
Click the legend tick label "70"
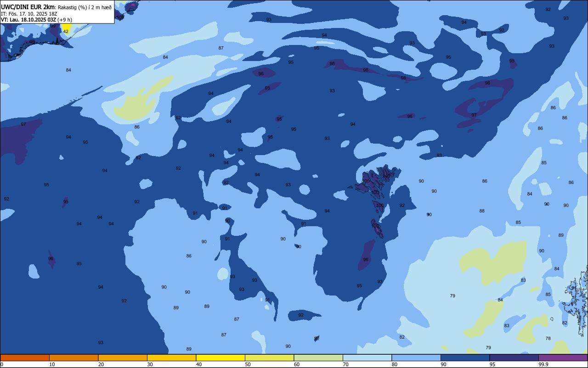point(345,364)
